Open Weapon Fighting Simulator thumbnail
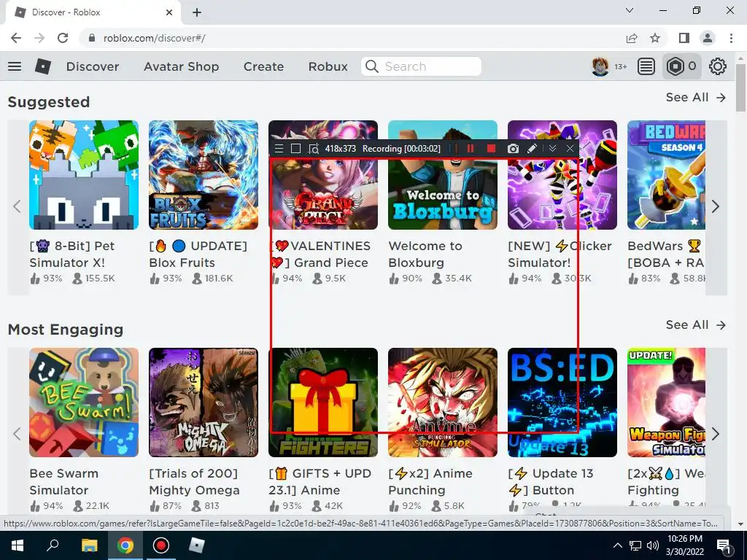 [667, 402]
